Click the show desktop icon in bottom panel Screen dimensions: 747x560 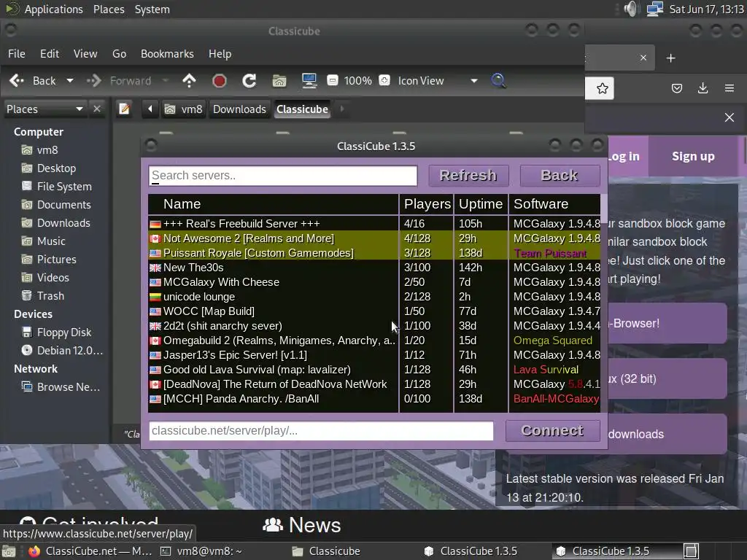[8, 551]
